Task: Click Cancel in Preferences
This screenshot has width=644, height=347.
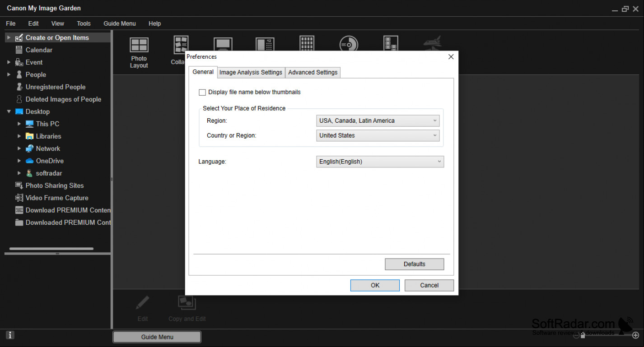Action: pos(429,285)
